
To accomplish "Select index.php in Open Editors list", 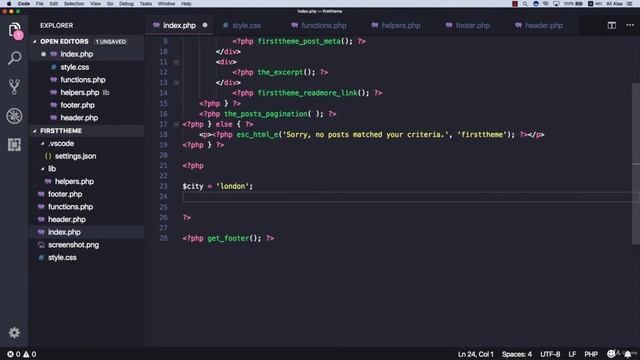I will point(87,54).
